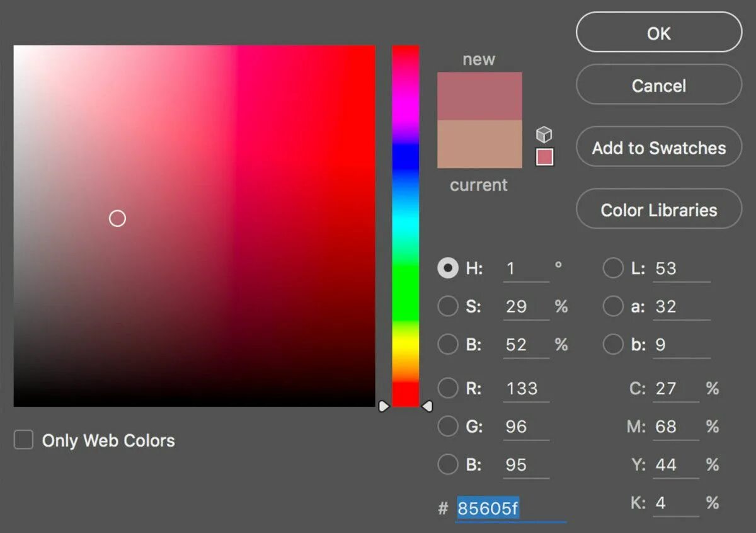756x533 pixels.
Task: Select the a channel radio button
Action: [613, 307]
